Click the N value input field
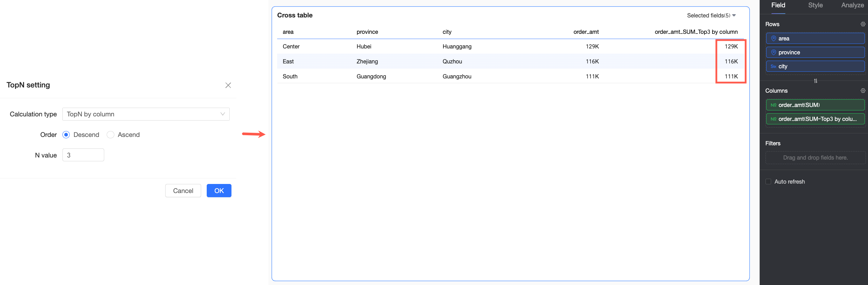This screenshot has height=285, width=868. [x=83, y=155]
